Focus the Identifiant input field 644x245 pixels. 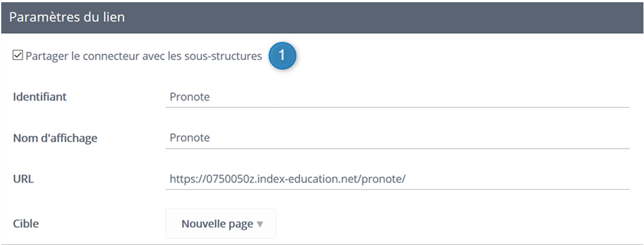click(397, 97)
